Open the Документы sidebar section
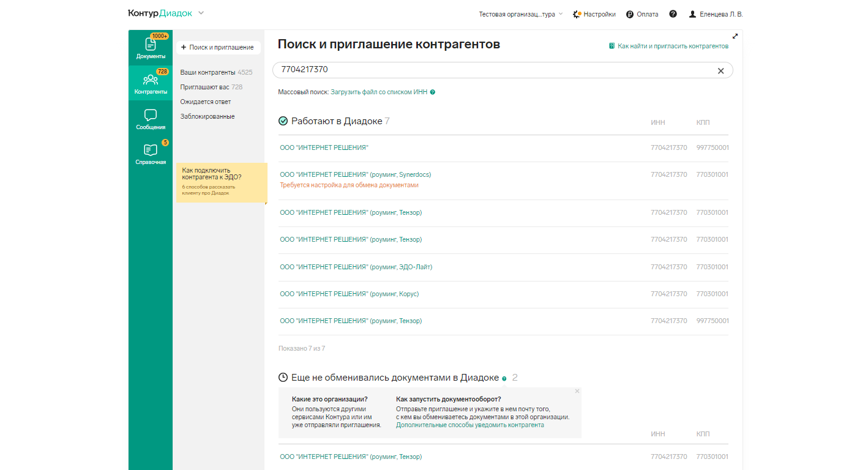The image size is (868, 470). pyautogui.click(x=151, y=48)
